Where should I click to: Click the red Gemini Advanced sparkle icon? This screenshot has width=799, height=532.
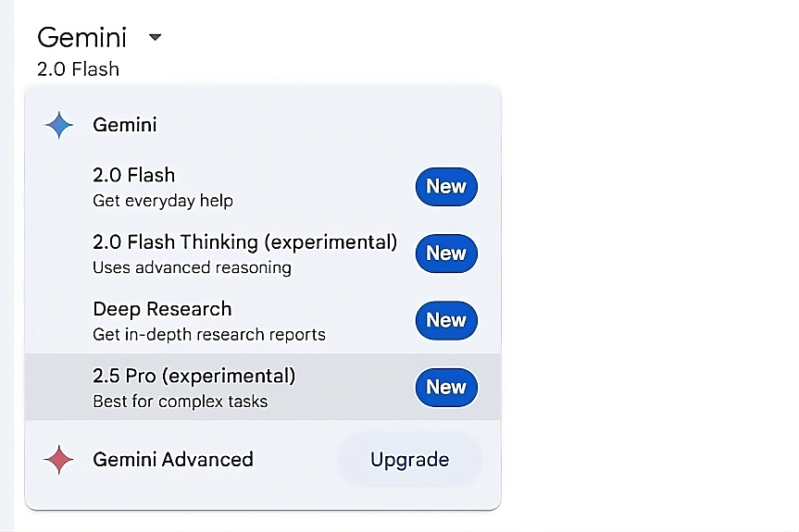tap(58, 460)
